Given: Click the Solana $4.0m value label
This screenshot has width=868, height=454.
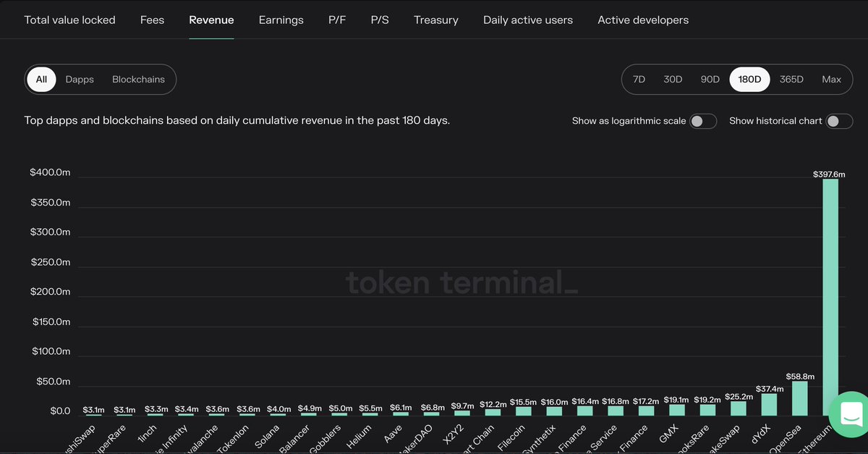Looking at the screenshot, I should click(278, 410).
